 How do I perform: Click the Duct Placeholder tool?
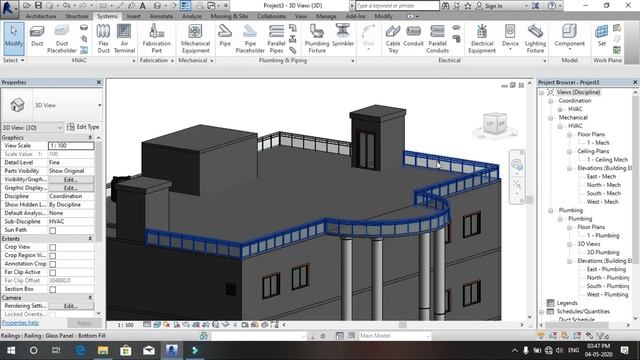pos(62,39)
